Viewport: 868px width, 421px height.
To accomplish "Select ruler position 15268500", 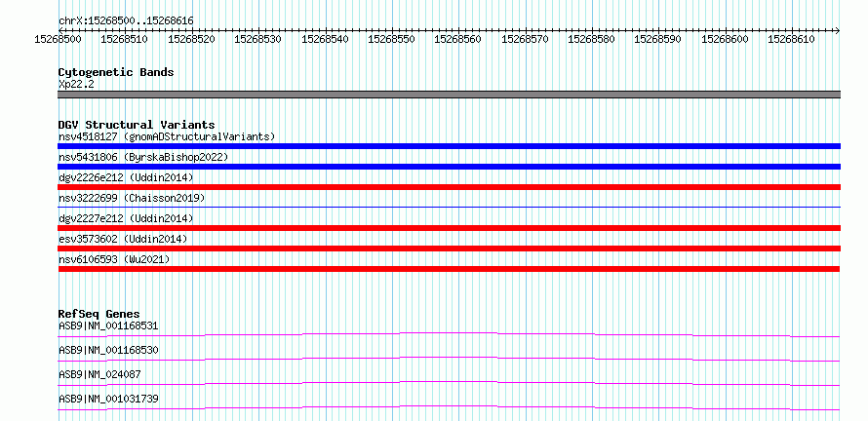I will 59,39.
